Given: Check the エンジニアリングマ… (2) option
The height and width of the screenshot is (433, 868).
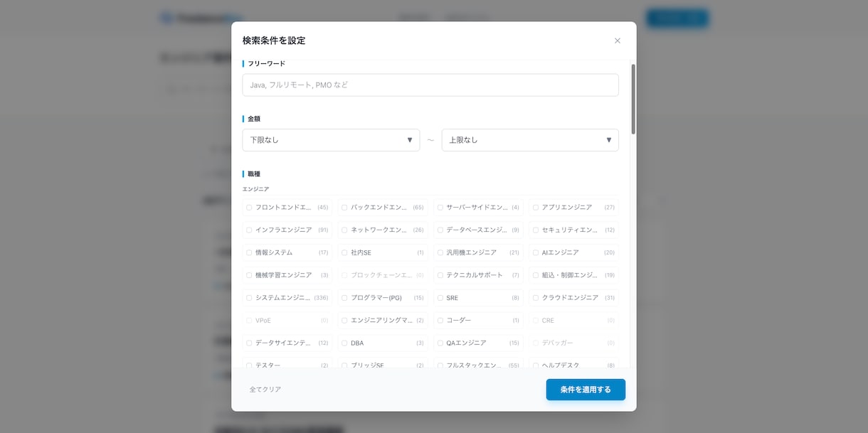Looking at the screenshot, I should point(344,321).
